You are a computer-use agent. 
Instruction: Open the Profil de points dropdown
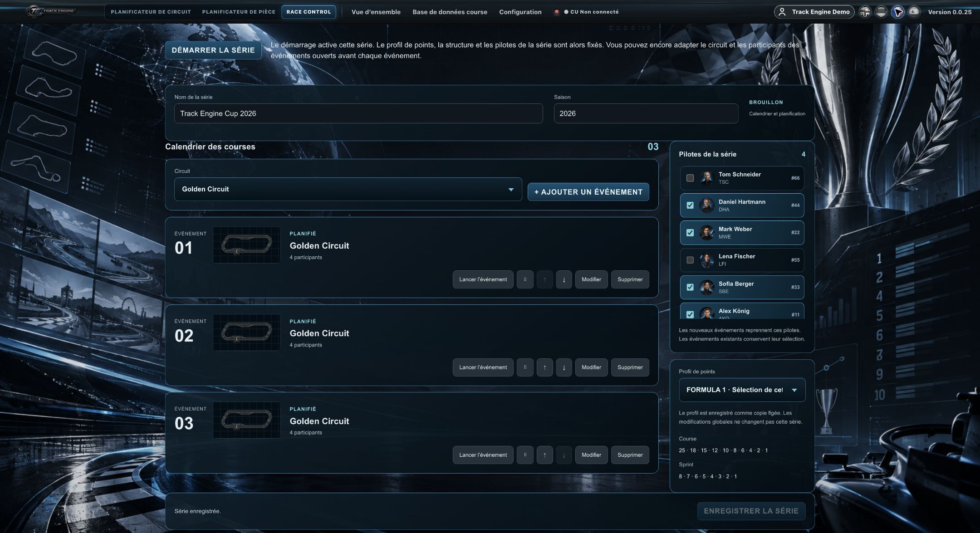(x=742, y=390)
